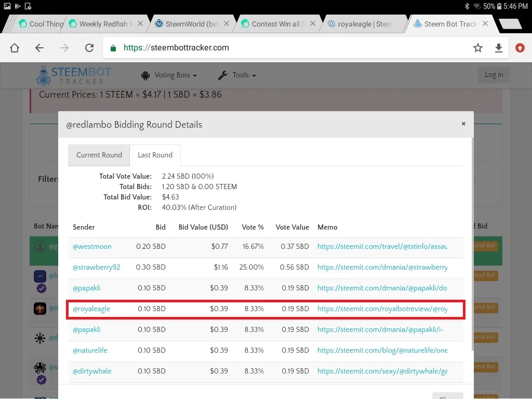Click the dialog vertical scrollbar
Image resolution: width=532 pixels, height=399 pixels.
pyautogui.click(x=472, y=244)
